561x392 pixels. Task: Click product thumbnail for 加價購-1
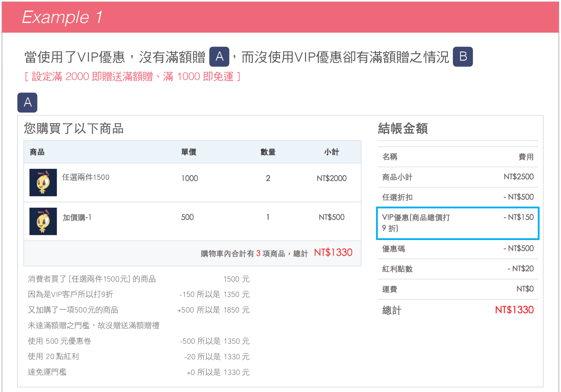tap(43, 221)
